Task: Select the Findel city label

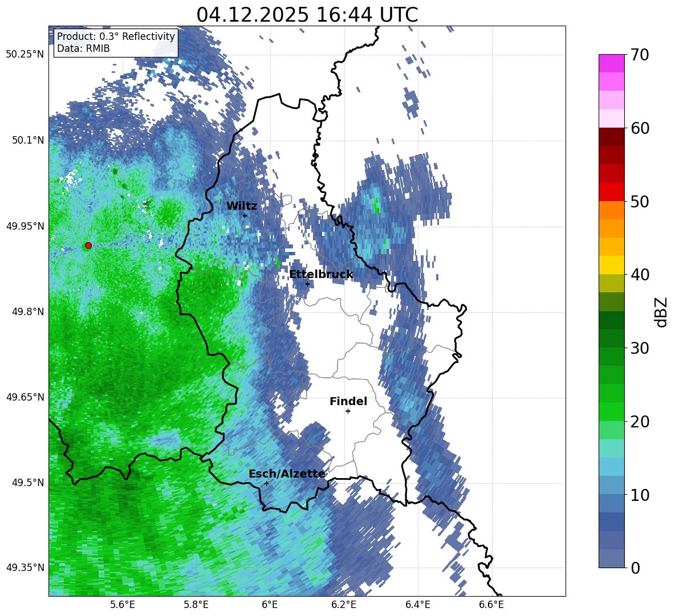Action: [348, 401]
